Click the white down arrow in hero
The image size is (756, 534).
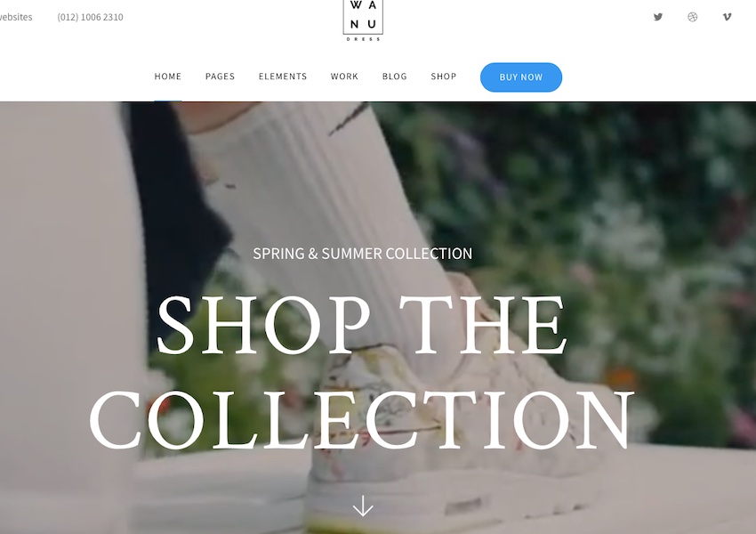tap(363, 506)
